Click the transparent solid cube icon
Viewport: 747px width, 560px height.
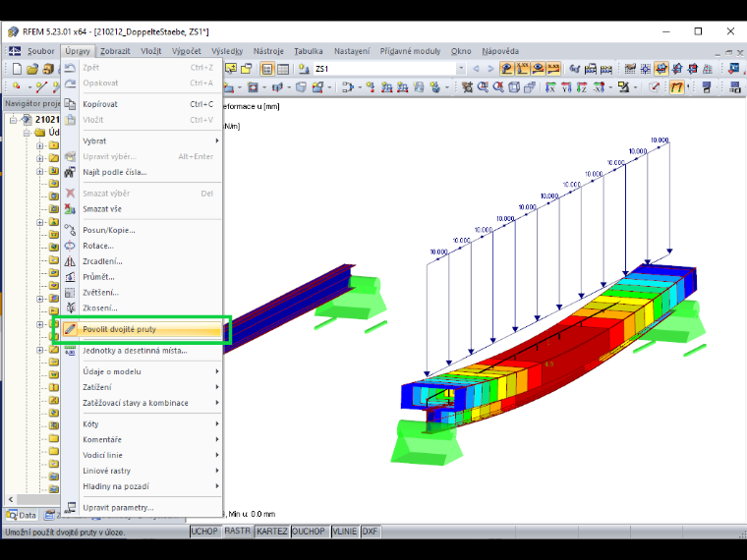(301, 86)
